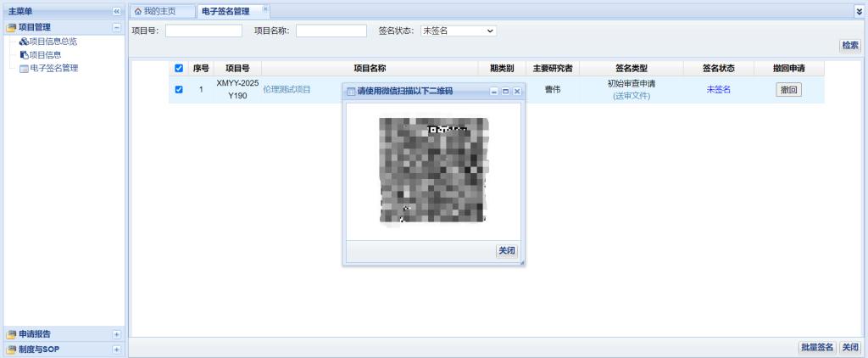Expand the 申请报告 accordion section
Image resolution: width=868 pixels, height=358 pixels.
point(117,334)
